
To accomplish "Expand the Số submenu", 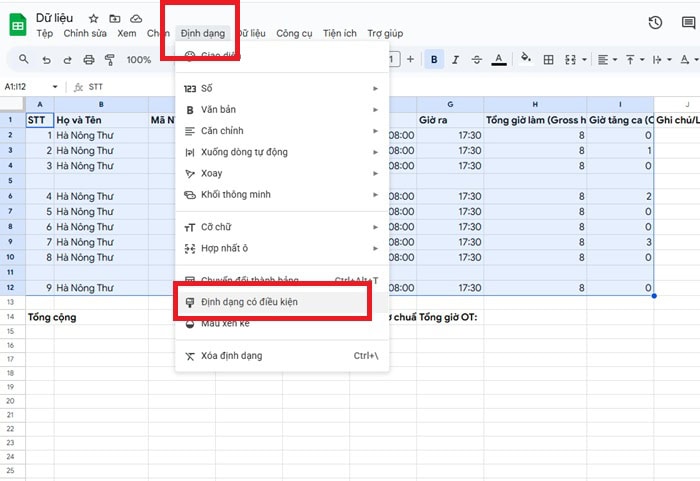I will click(280, 88).
